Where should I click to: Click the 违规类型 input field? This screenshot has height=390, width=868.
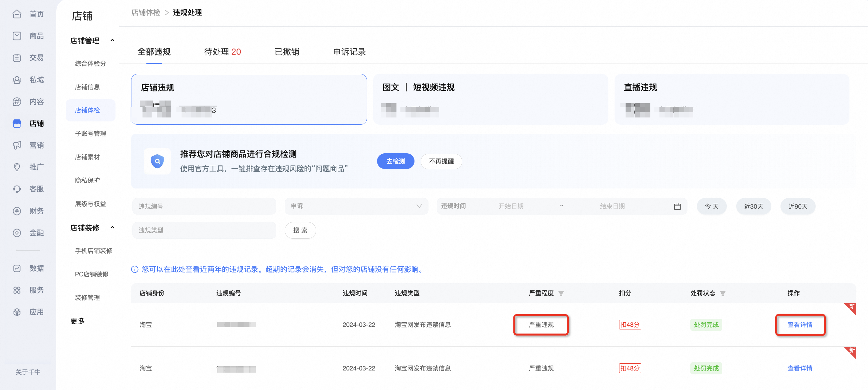pyautogui.click(x=204, y=230)
